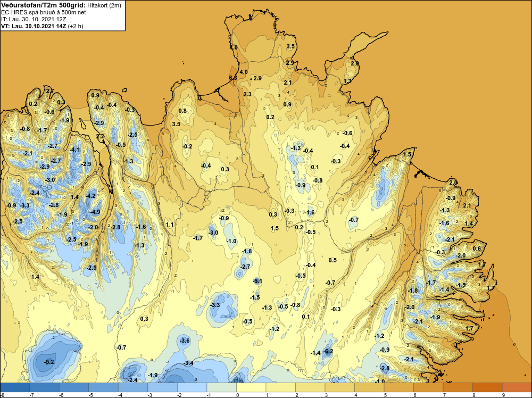Click the legend swatch between 4 and 5

click(x=369, y=387)
